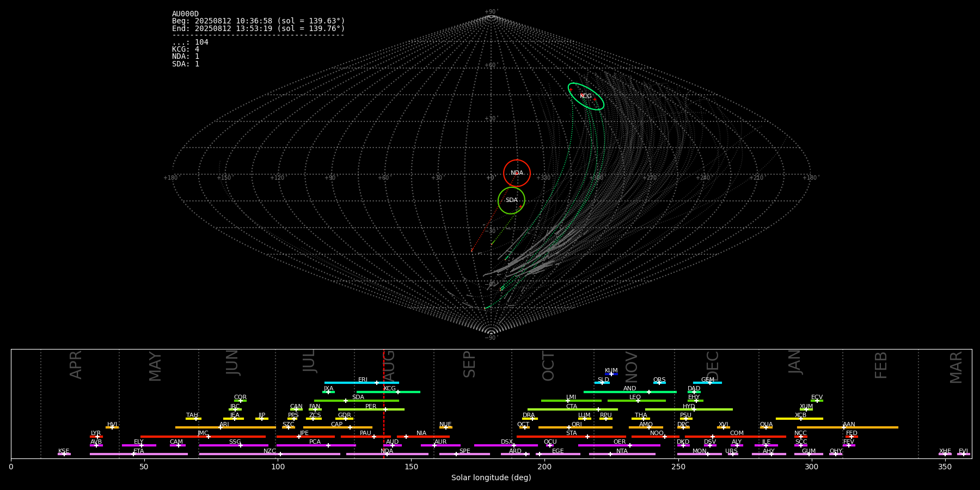The height and width of the screenshot is (490, 980).
Task: Click the 'NDA: 1' legend count entry
Action: point(186,56)
